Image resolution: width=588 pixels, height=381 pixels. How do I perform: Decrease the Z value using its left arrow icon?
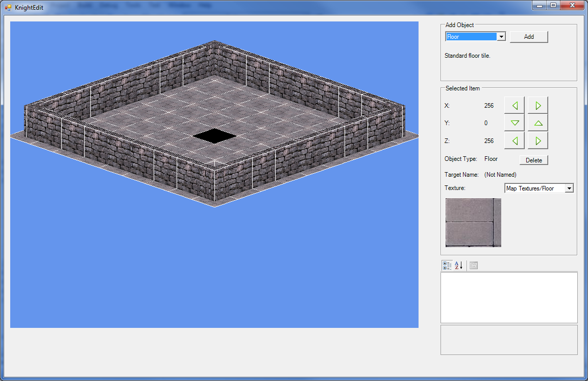tap(514, 140)
